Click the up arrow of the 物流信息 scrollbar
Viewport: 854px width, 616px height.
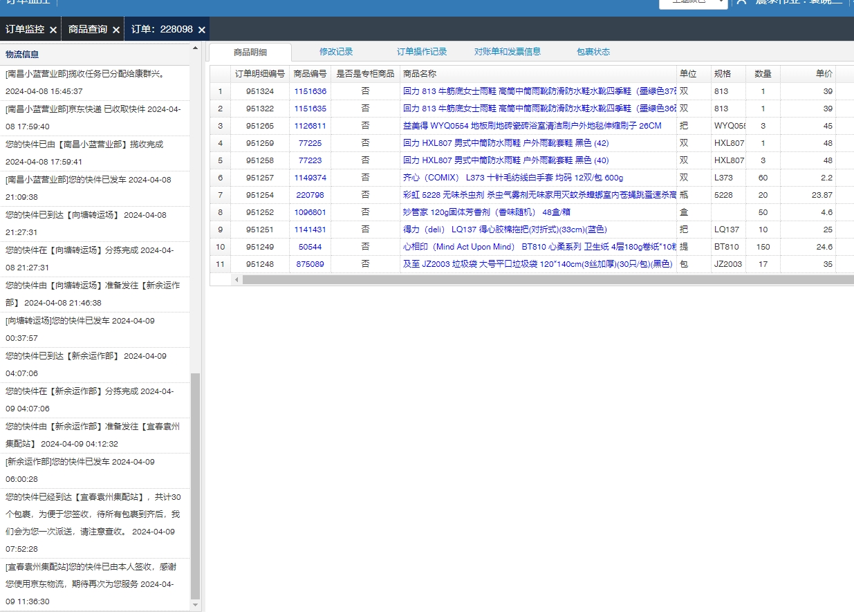pos(195,48)
